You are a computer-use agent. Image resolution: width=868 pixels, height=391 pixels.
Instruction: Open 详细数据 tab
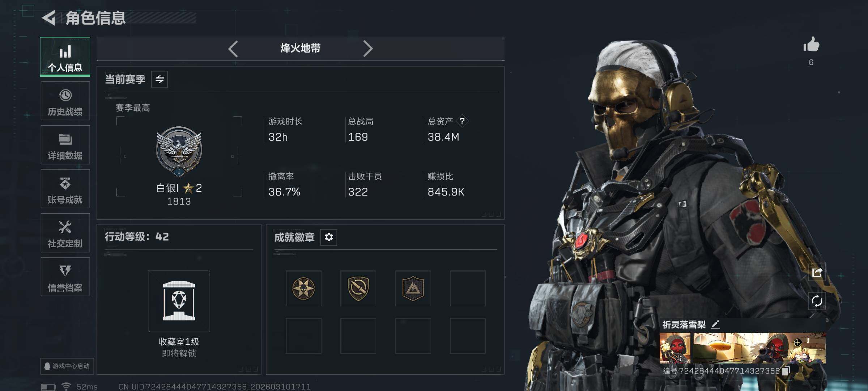[65, 145]
